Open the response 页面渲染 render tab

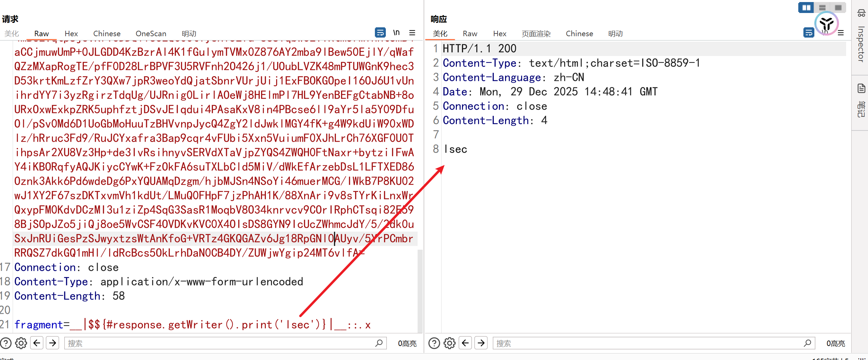536,33
